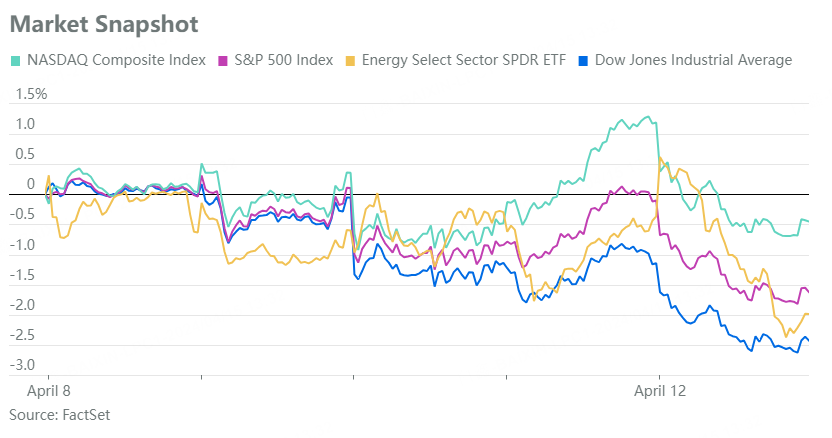Toggle the NASDAQ Composite Index legend label
Viewport: 832px width, 438px height.
tap(113, 60)
